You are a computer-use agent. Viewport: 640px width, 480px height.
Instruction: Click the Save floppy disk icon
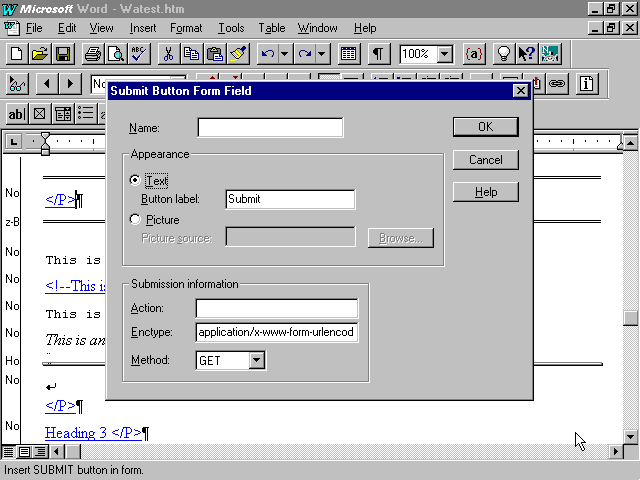62,54
